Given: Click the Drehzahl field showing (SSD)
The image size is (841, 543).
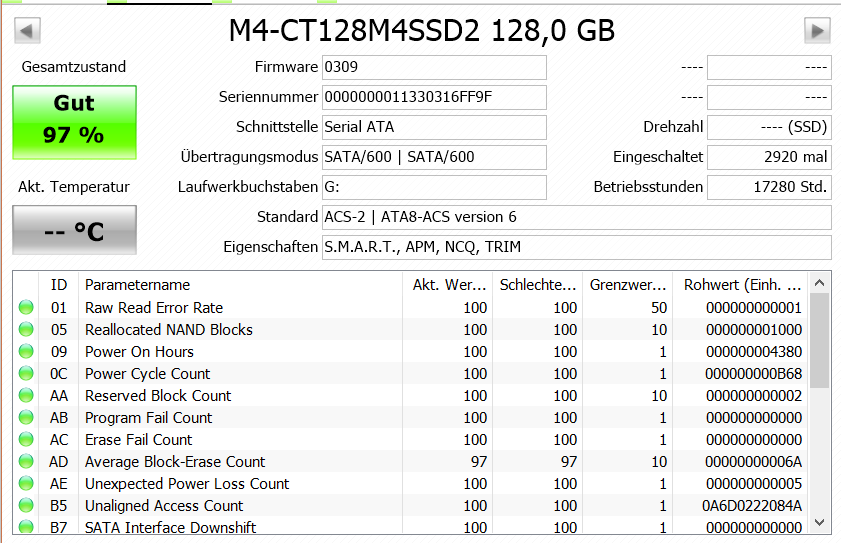Looking at the screenshot, I should click(x=769, y=127).
